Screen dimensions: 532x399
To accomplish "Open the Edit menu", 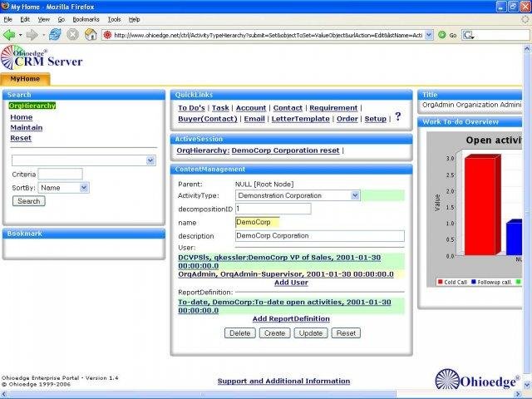I will 25,20.
